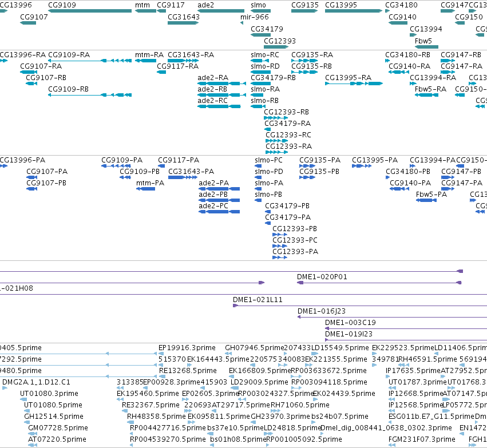Select the DME1-021L11 BAC clone label
Viewport: 487px width, 448px height.
click(258, 300)
